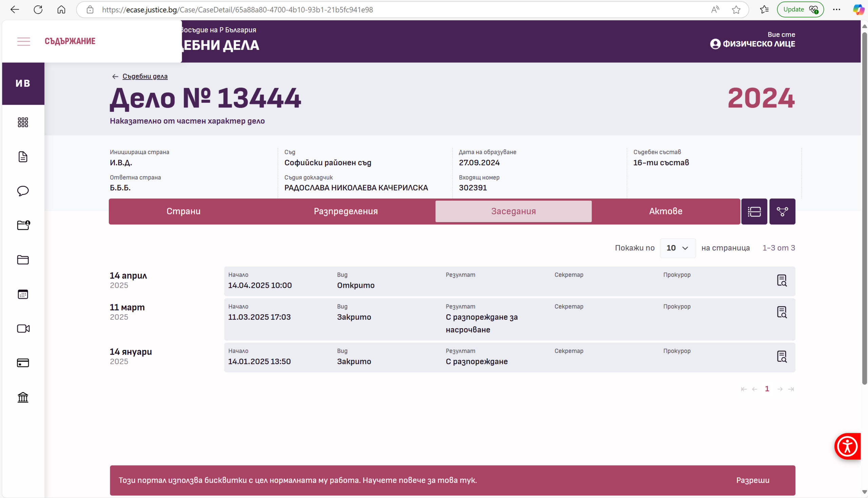View details of 11.03.2025 hearing
Viewport: 868px width, 498px height.
coord(782,312)
